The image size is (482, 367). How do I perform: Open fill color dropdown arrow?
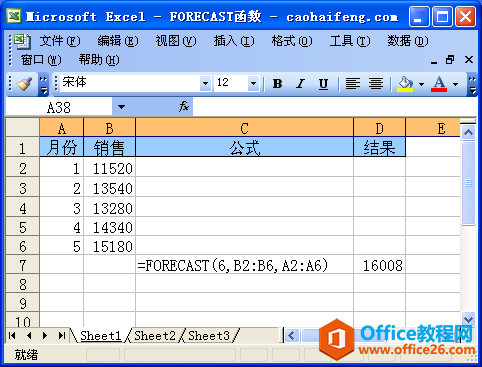[x=421, y=84]
